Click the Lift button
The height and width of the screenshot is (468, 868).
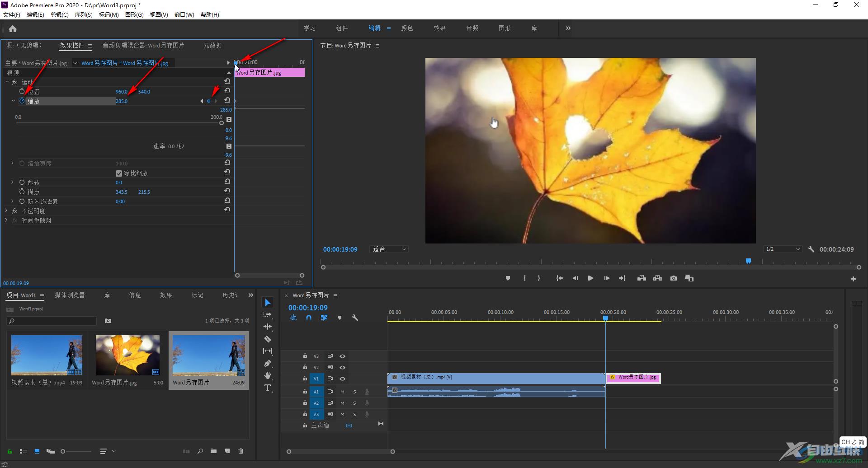[x=642, y=278]
